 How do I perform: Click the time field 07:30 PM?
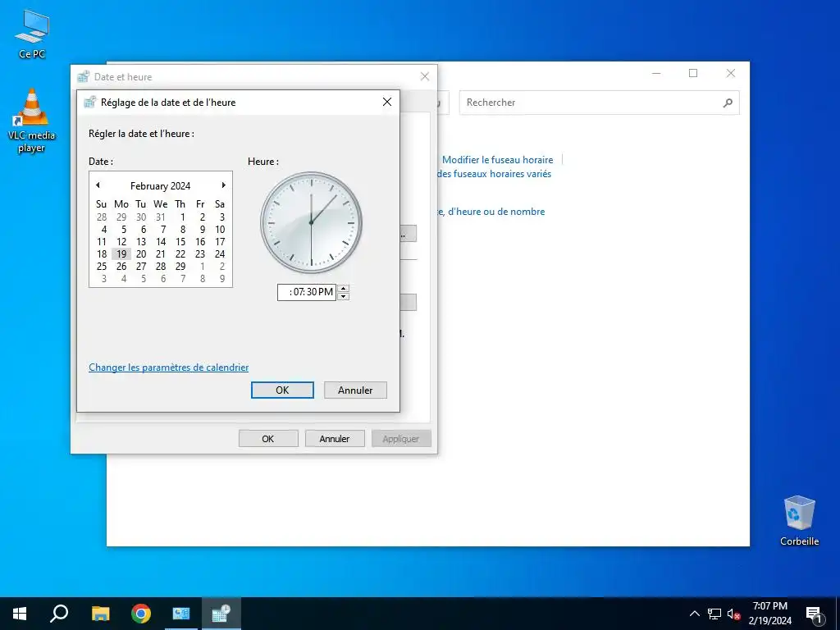[x=307, y=292]
